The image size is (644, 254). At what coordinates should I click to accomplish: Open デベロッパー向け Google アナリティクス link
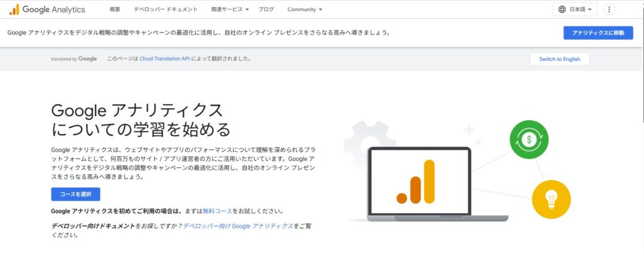(238, 226)
